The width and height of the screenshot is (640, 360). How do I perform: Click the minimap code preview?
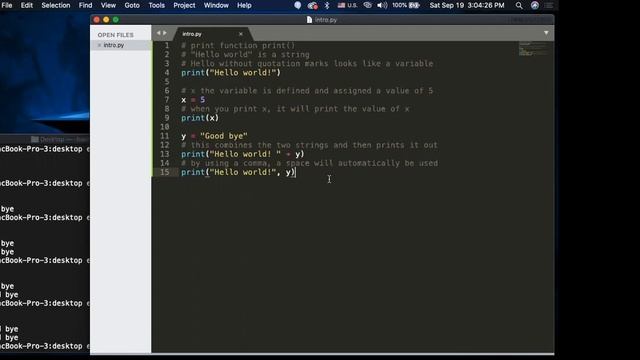tap(533, 49)
